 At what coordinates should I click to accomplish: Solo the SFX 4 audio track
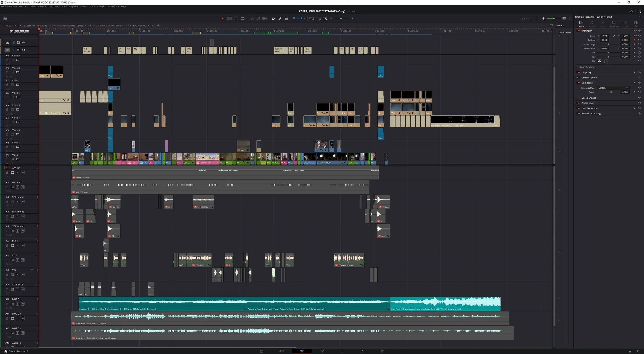tap(18, 246)
